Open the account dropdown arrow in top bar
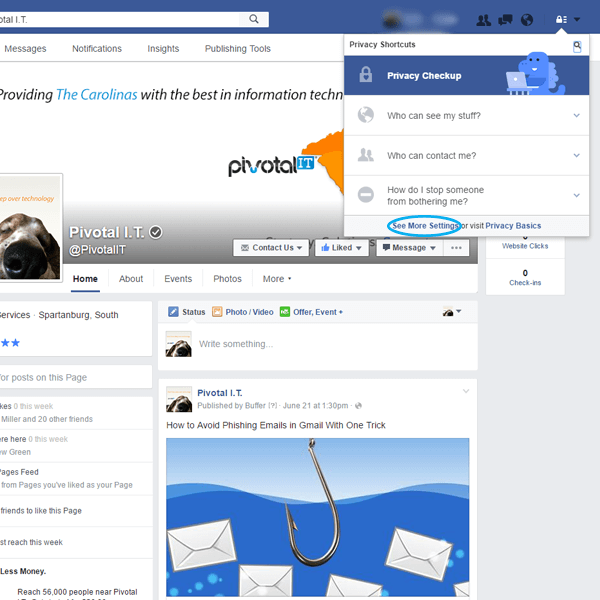The height and width of the screenshot is (600, 600). [577, 19]
